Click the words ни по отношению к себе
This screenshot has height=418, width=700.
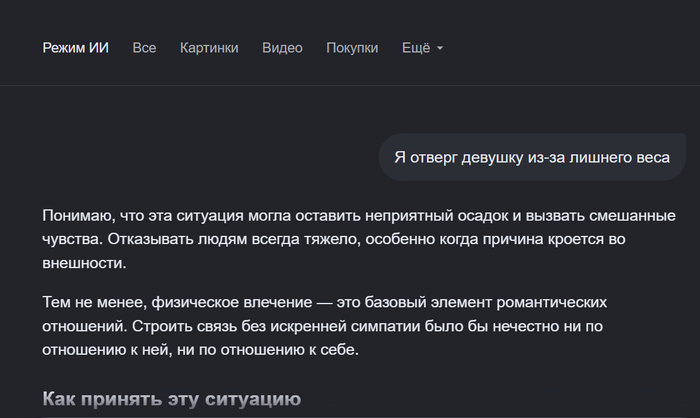click(x=268, y=350)
